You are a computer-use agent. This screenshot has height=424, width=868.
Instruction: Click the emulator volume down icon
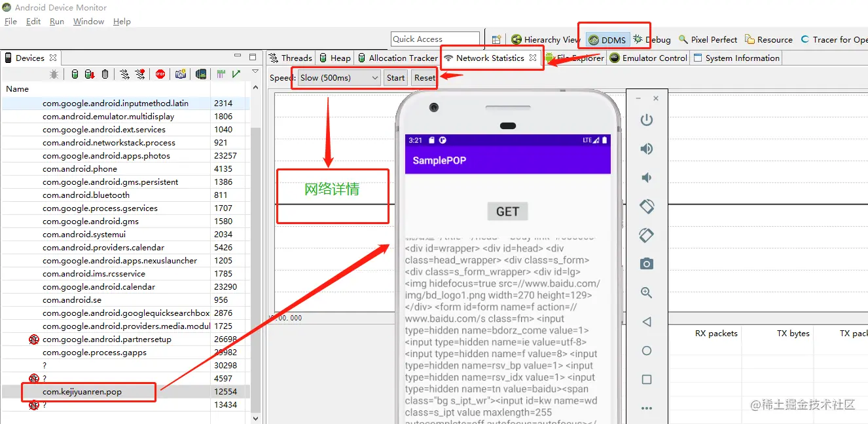[647, 178]
